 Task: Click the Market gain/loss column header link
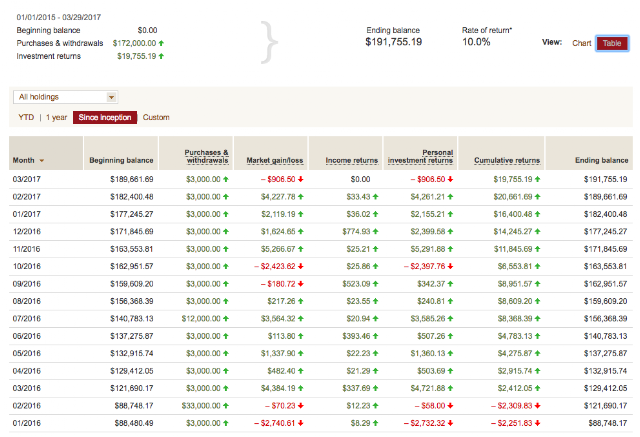(275, 160)
